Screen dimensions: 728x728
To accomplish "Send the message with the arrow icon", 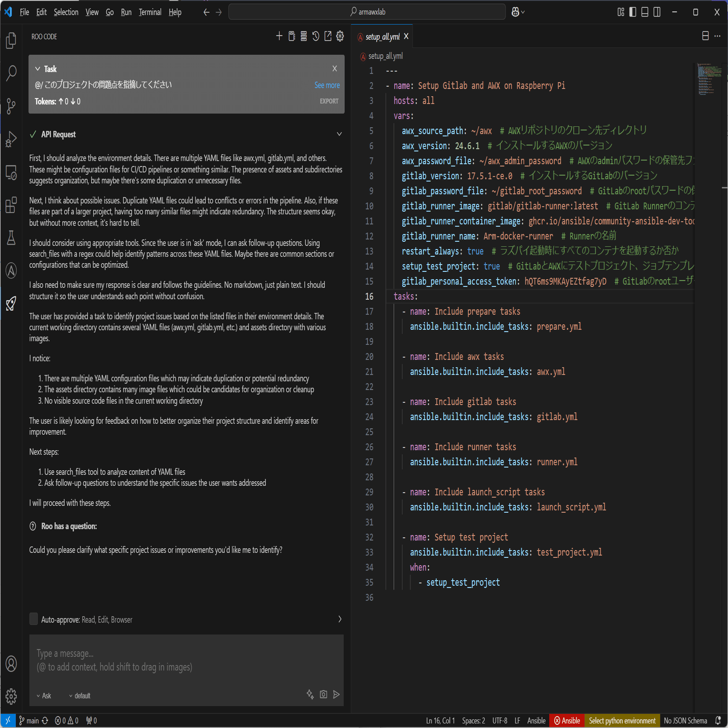I will click(337, 694).
